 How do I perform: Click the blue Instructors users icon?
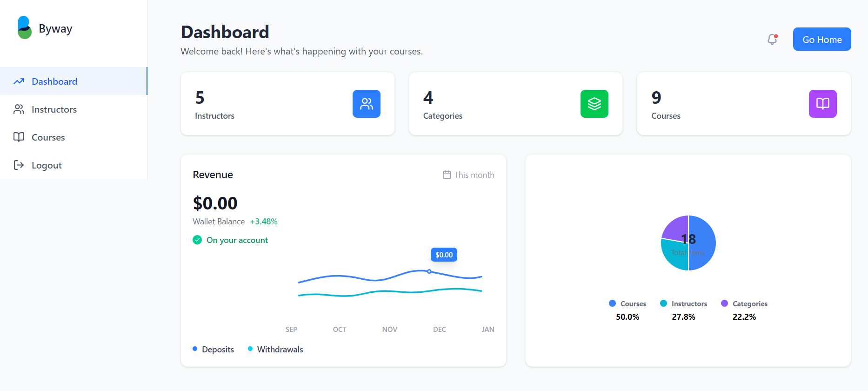click(x=366, y=104)
